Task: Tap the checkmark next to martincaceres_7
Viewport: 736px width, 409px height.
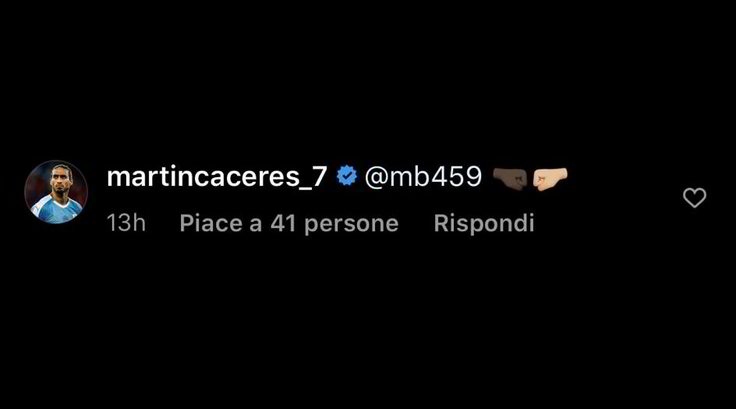Action: pyautogui.click(x=346, y=176)
